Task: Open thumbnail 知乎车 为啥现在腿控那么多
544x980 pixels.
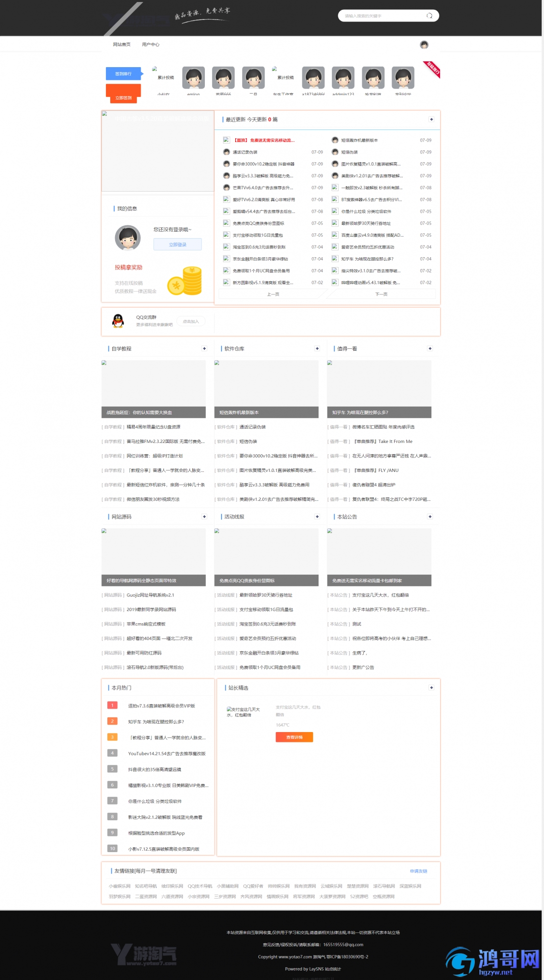Action: pyautogui.click(x=379, y=389)
